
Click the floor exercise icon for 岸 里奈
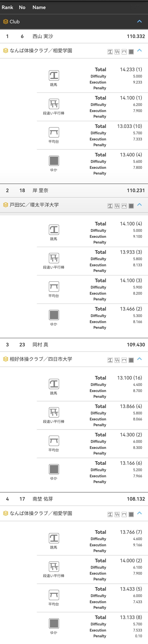54,315
